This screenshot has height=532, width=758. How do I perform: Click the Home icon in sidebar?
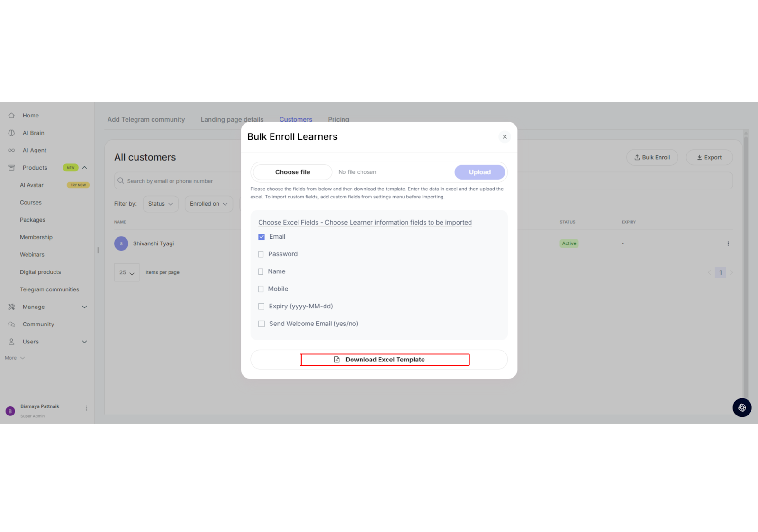pos(11,116)
